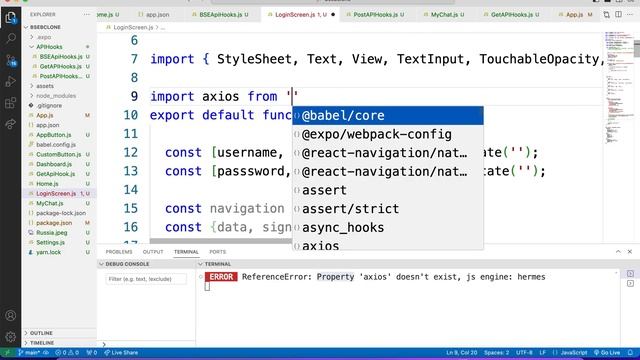This screenshot has width=640, height=360.
Task: Click Ln 9, Col 20 cursor position
Action: (462, 353)
